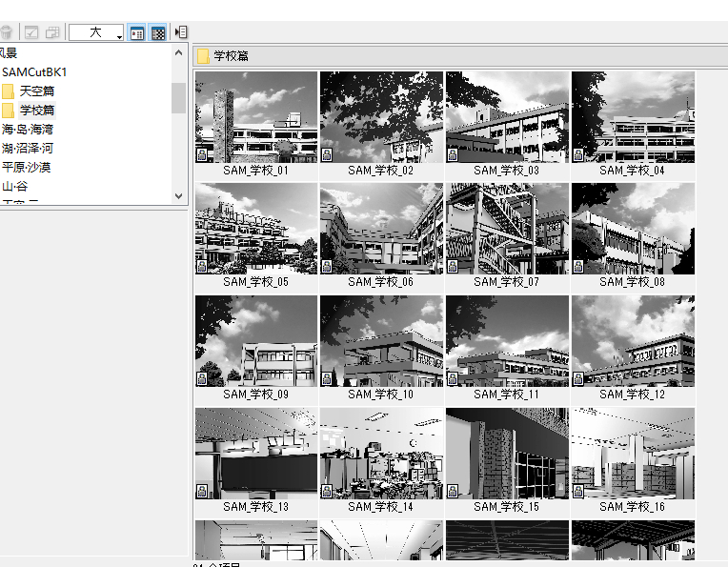
Task: Select thumbnail SAM_学校_15 entrance
Action: tap(507, 454)
